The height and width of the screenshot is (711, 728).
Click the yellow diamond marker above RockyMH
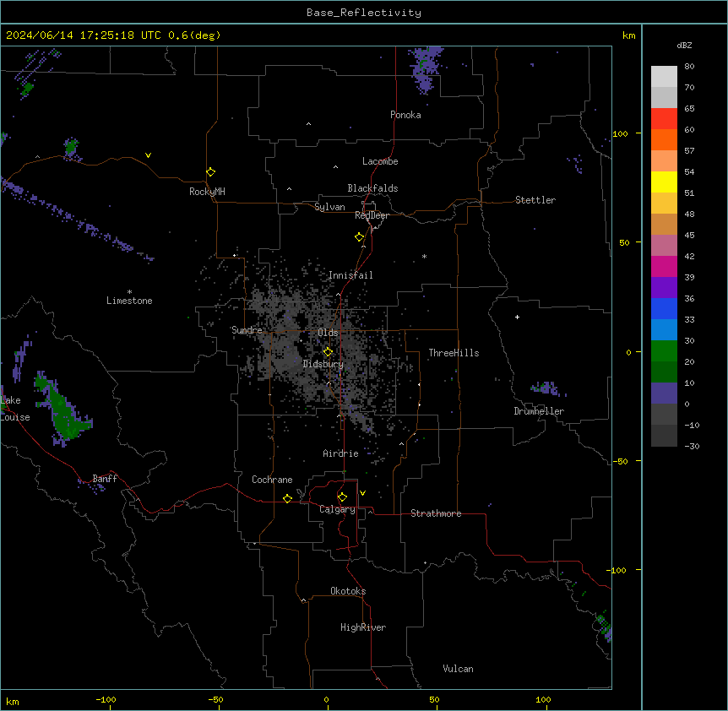point(211,172)
